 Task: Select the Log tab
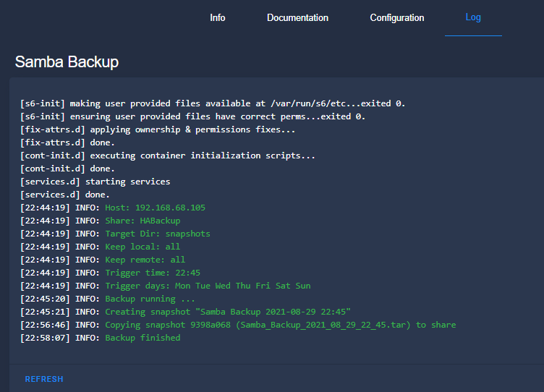[x=473, y=17]
